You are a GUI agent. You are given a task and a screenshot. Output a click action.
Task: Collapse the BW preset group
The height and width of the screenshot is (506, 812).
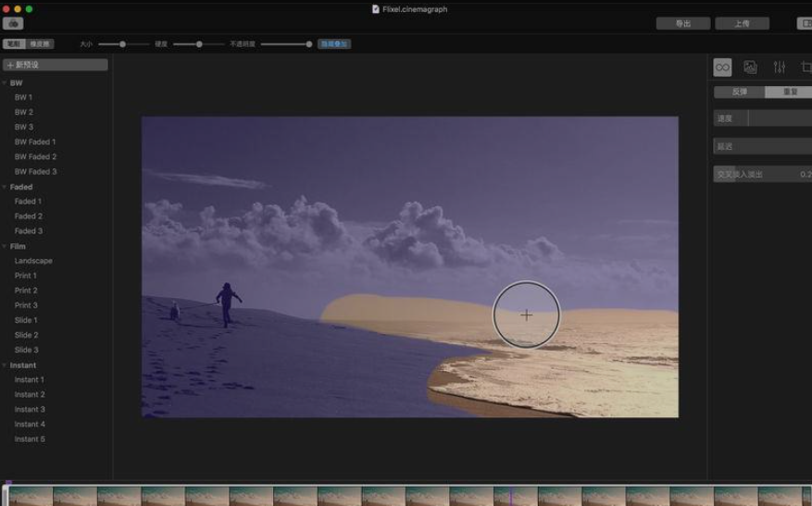pos(4,82)
